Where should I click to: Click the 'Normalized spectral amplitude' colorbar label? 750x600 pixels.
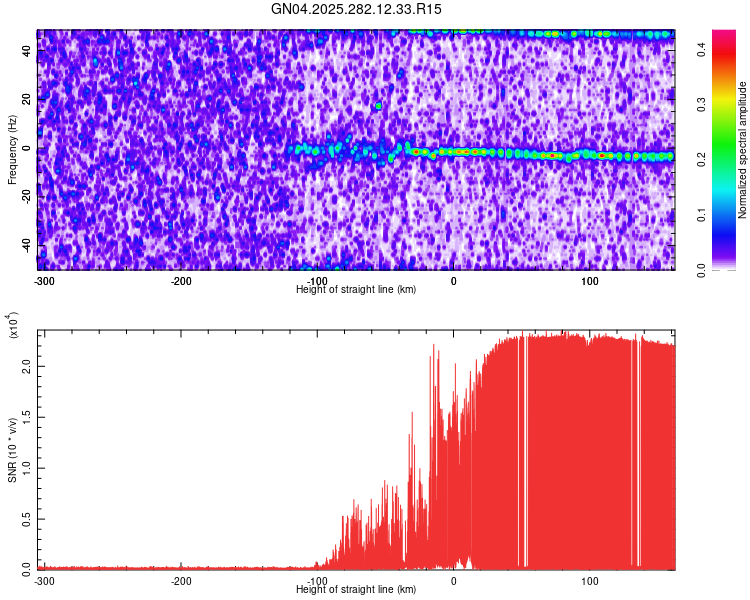pyautogui.click(x=743, y=150)
